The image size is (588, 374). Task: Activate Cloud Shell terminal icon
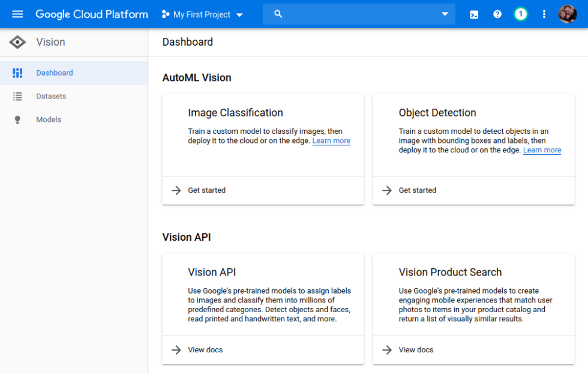point(474,14)
